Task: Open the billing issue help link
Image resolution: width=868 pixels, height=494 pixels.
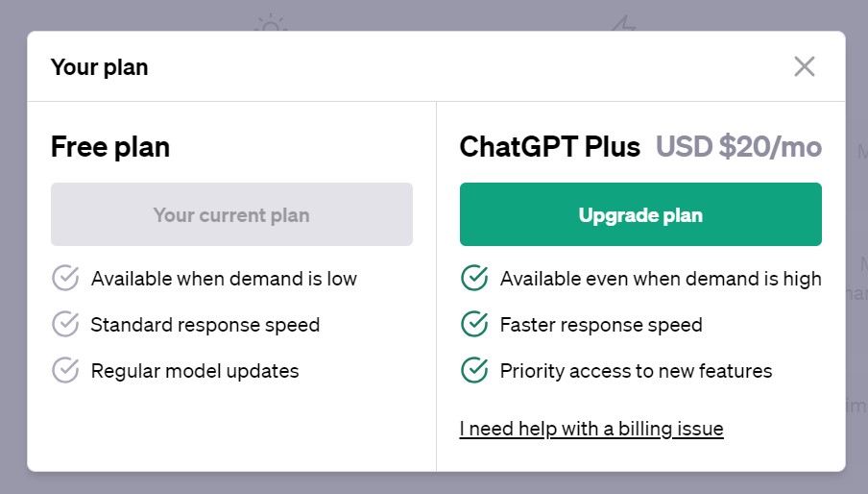Action: click(x=591, y=429)
